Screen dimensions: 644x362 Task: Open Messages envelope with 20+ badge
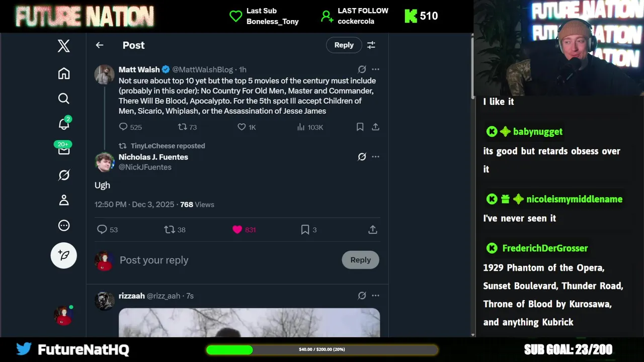tap(63, 149)
